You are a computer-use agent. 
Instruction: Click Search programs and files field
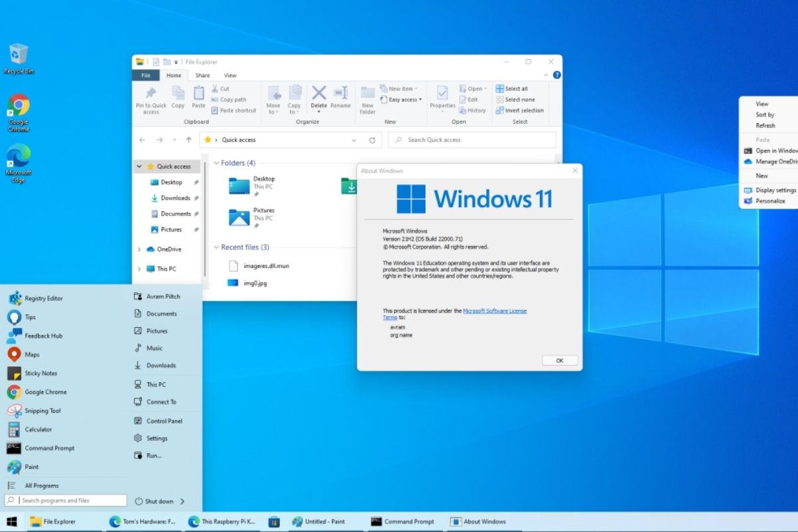66,500
